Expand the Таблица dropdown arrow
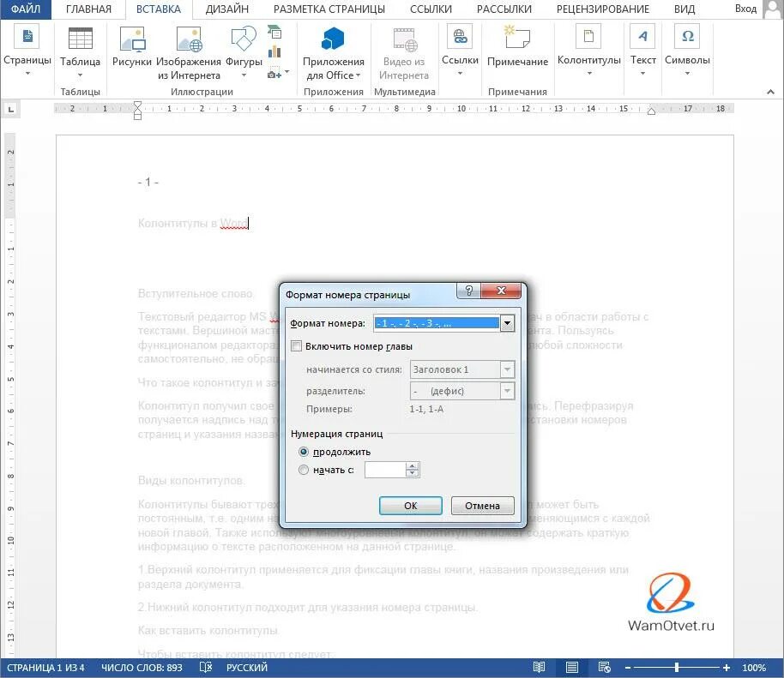 click(x=80, y=75)
